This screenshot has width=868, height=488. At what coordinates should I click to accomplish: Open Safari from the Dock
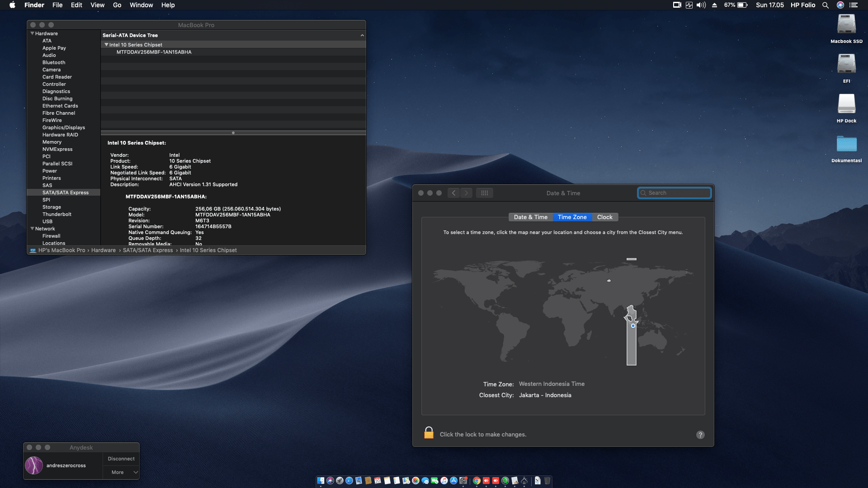(349, 481)
